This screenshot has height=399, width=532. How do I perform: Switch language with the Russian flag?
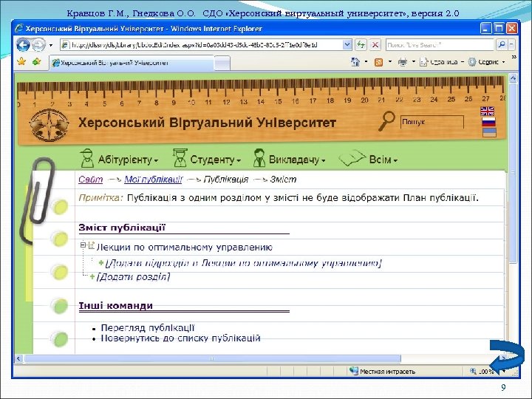tap(488, 122)
